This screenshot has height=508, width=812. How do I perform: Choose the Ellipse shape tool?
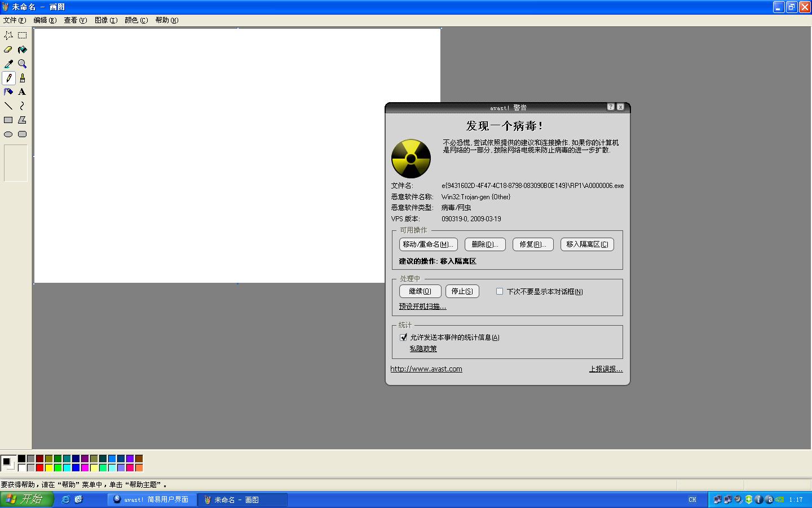pyautogui.click(x=8, y=134)
